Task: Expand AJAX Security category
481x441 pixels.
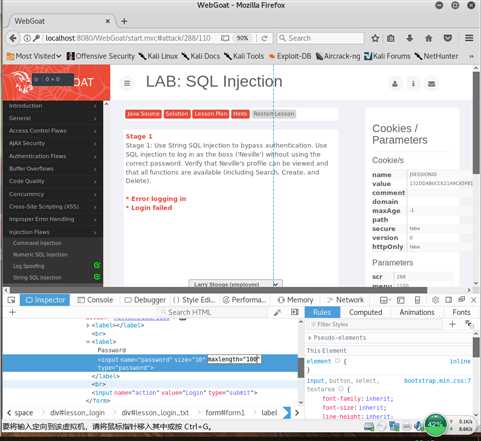Action: [x=52, y=144]
